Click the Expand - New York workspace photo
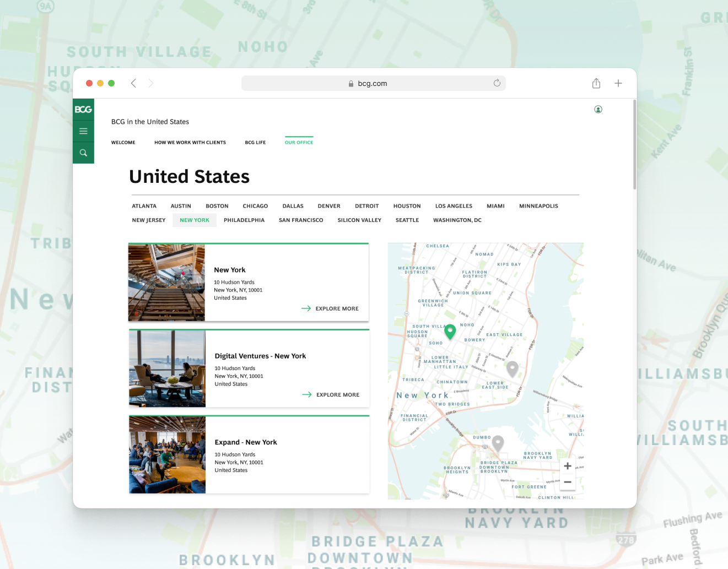 [x=168, y=455]
